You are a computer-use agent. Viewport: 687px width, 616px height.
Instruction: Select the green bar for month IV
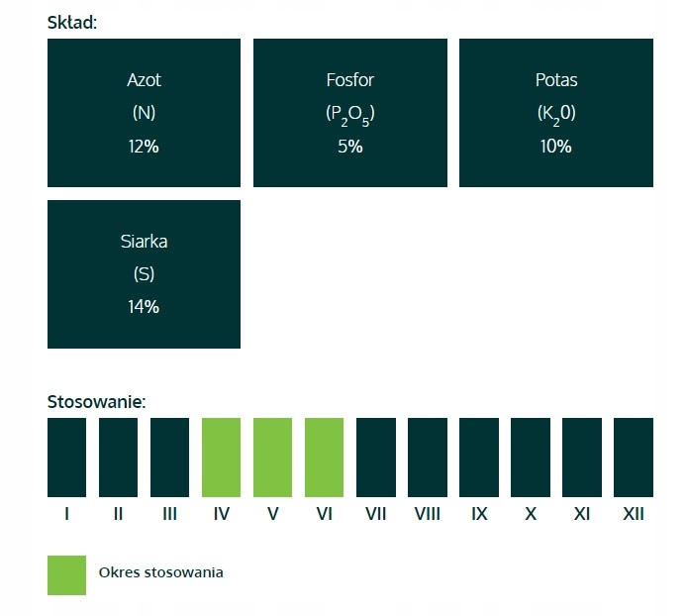tap(221, 458)
